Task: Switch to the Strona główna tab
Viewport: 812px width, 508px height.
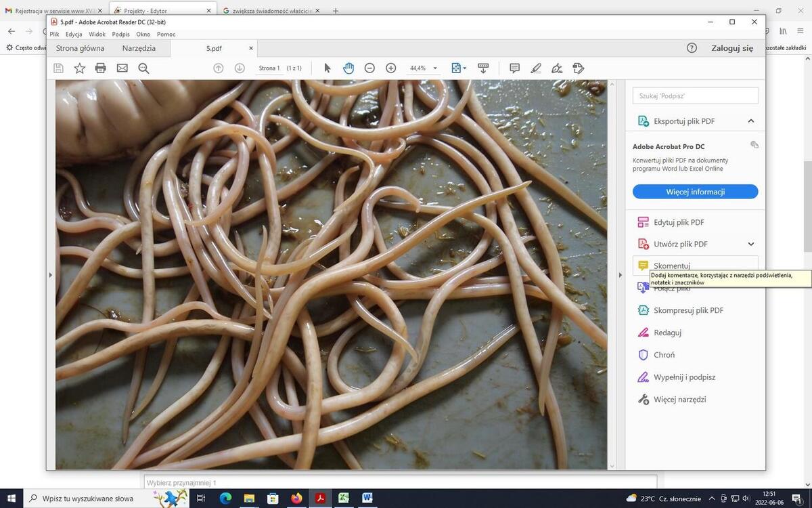Action: point(80,48)
